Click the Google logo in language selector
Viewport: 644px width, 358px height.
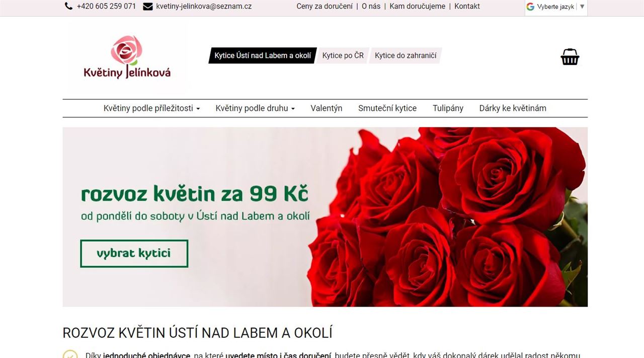[x=530, y=7]
